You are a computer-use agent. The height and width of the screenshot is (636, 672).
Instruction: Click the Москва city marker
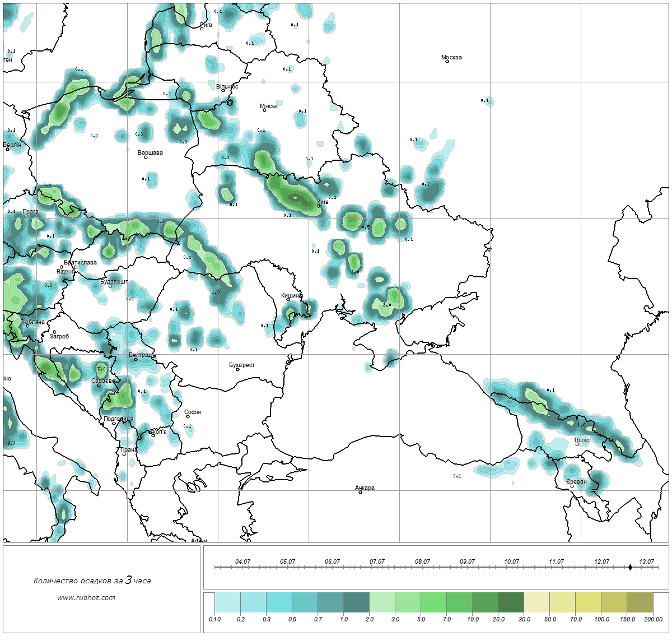pos(447,62)
